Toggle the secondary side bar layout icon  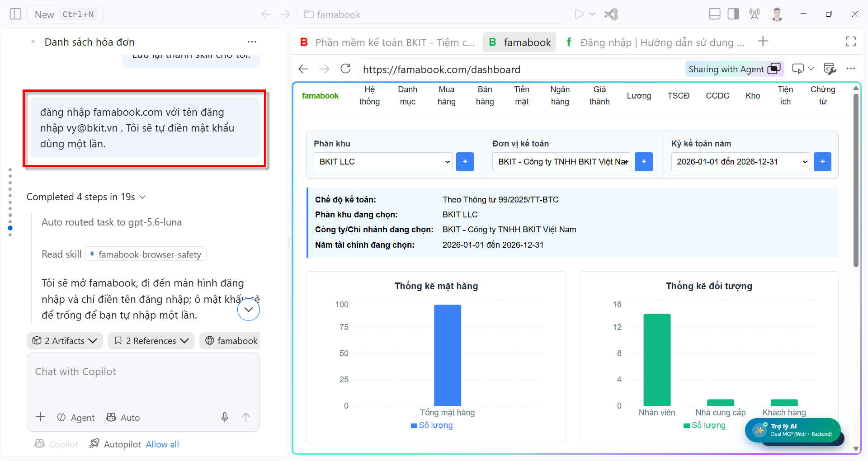(x=733, y=14)
